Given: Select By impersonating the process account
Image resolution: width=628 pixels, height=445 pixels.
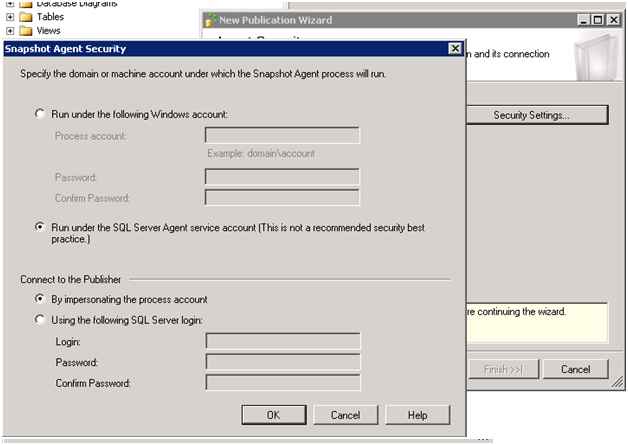Looking at the screenshot, I should point(40,299).
